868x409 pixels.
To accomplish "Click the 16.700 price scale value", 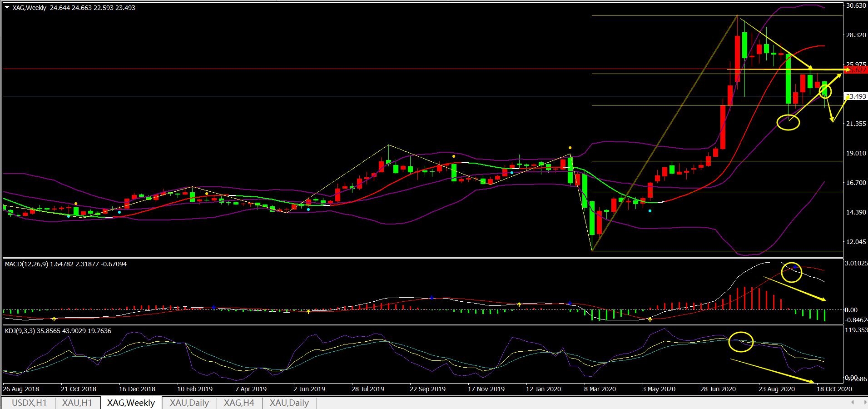I will point(856,183).
